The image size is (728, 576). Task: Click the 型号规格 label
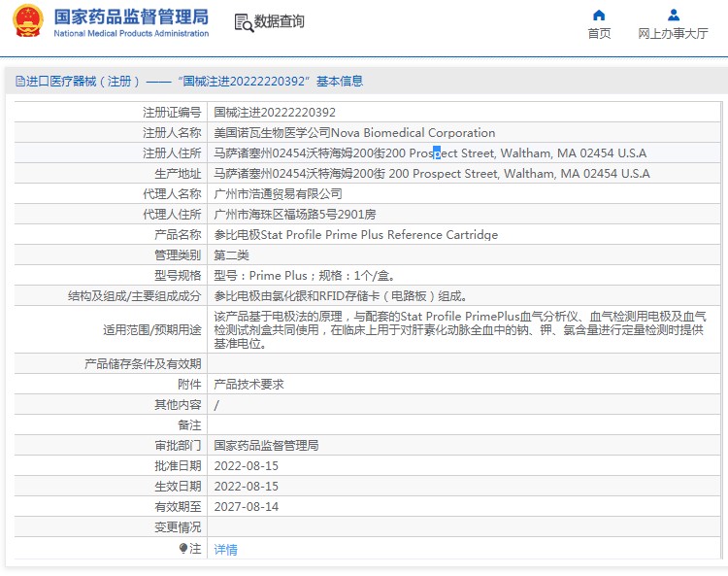[178, 276]
